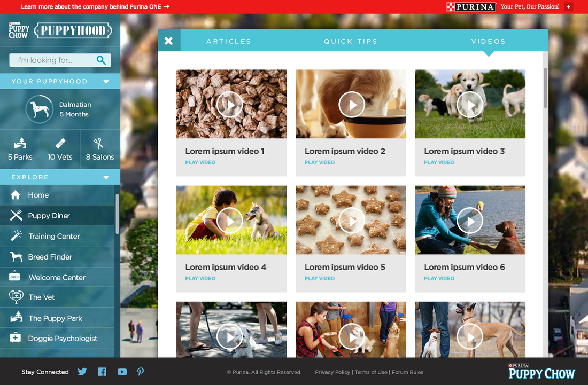Screen dimensions: 588x385
Task: Play the star treats video 5
Action: [x=352, y=221]
